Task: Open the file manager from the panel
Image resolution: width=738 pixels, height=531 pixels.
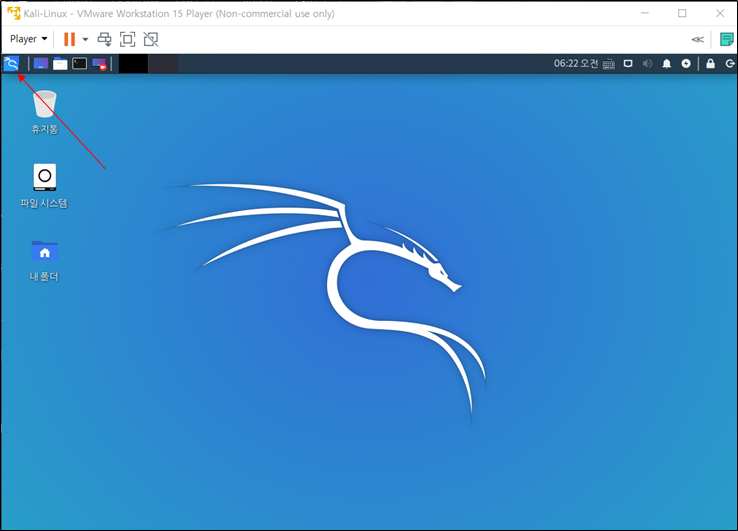Action: (60, 64)
